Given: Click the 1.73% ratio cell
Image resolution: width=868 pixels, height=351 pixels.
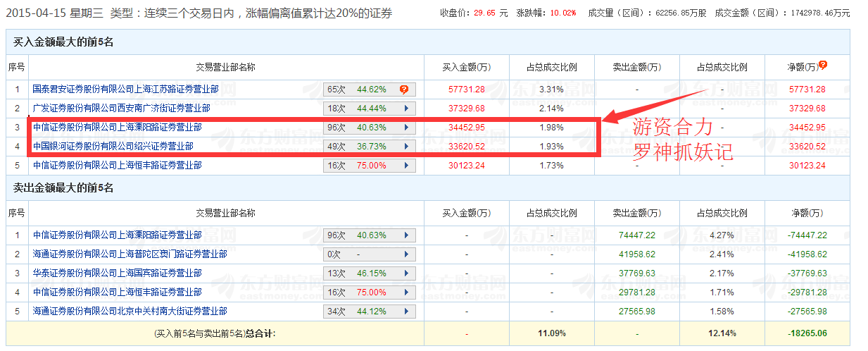Looking at the screenshot, I should tap(551, 166).
